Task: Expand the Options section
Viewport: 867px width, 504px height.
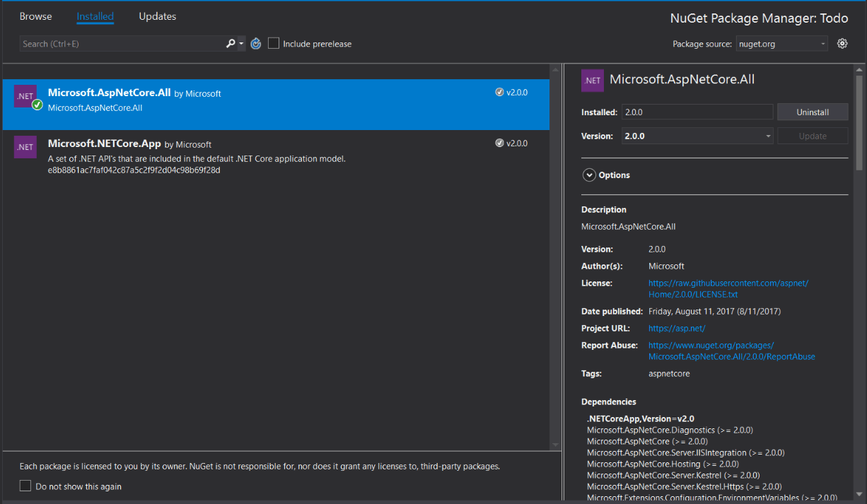Action: click(x=589, y=175)
